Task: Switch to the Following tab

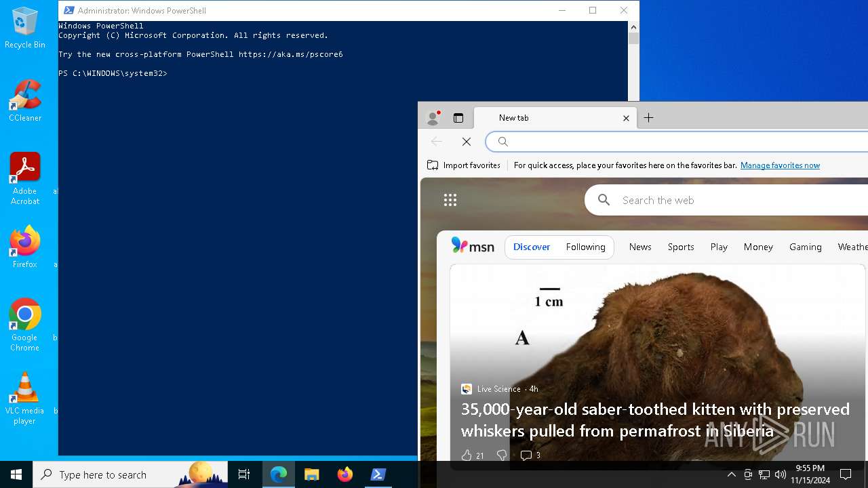Action: (586, 247)
